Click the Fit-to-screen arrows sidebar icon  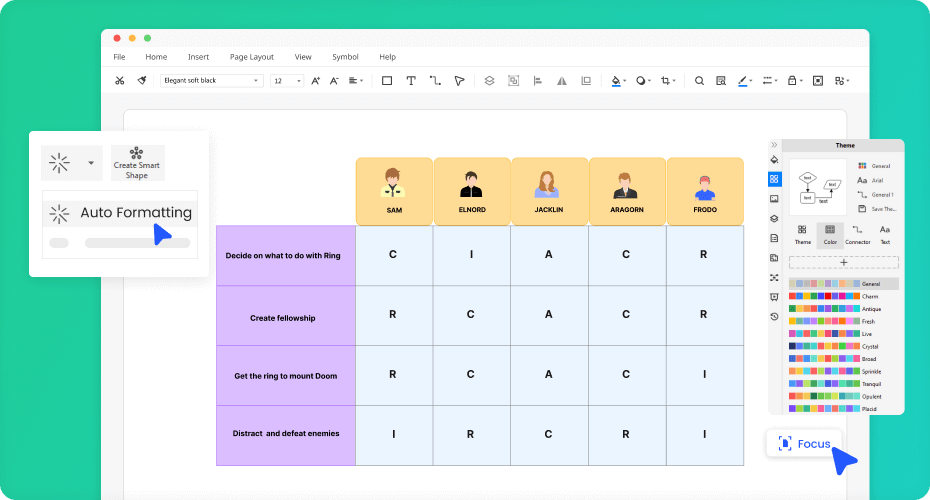tap(774, 278)
